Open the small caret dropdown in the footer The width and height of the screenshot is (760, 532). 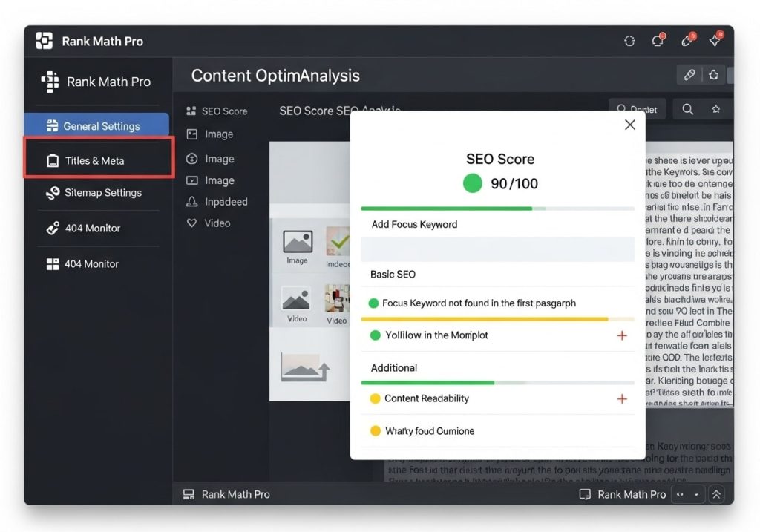696,495
